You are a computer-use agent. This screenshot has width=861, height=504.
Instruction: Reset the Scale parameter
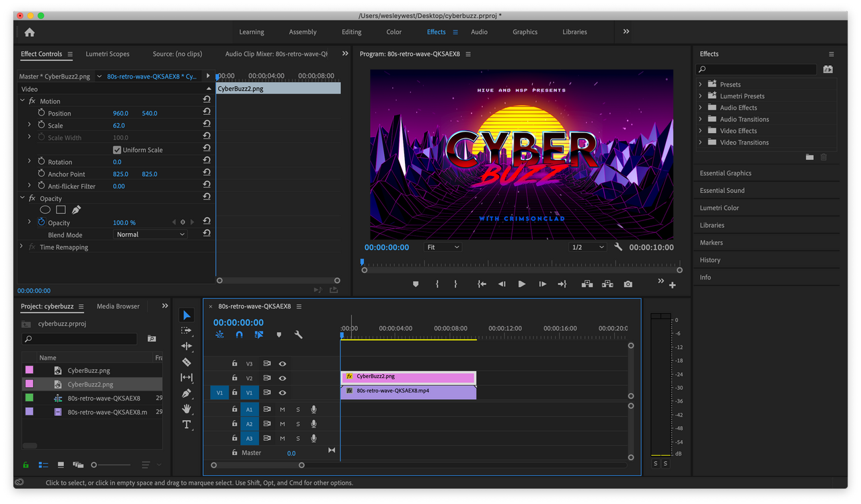[207, 124]
